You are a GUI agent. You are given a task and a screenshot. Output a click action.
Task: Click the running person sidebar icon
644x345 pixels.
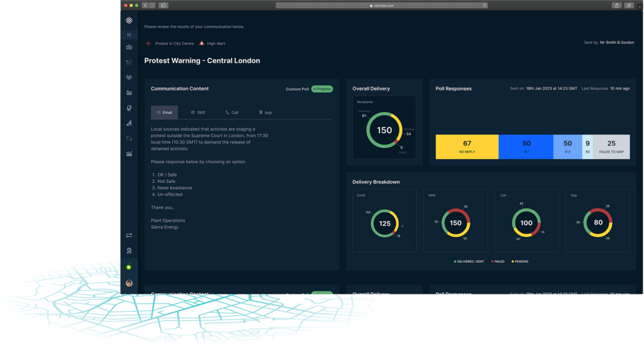[x=129, y=123]
